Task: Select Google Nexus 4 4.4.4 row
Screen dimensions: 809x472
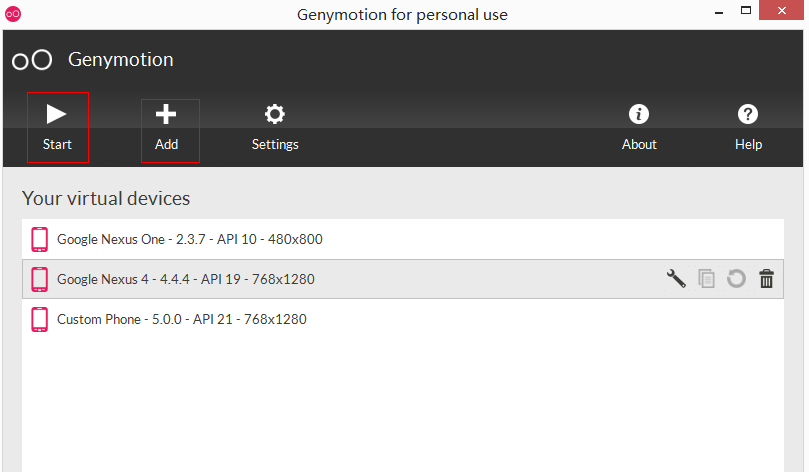Action: (186, 279)
